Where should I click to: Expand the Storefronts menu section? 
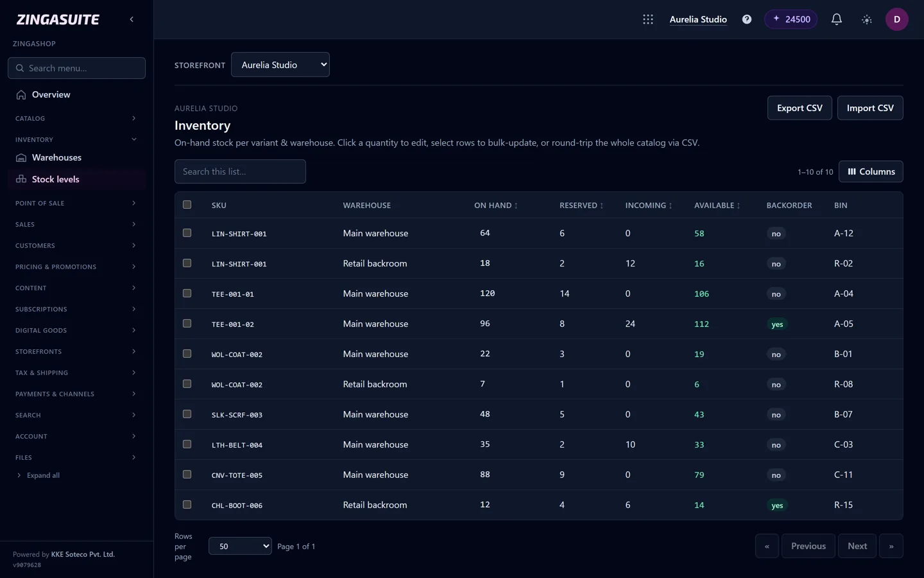tap(76, 351)
